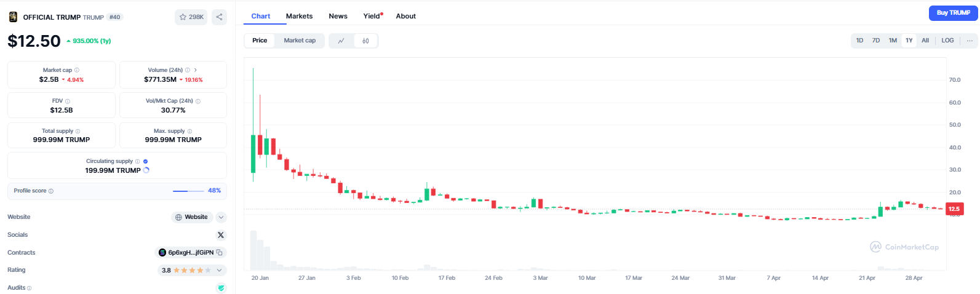Screen dimensions: 980x294
Task: Click the $771.35M volume value
Action: pos(160,79)
